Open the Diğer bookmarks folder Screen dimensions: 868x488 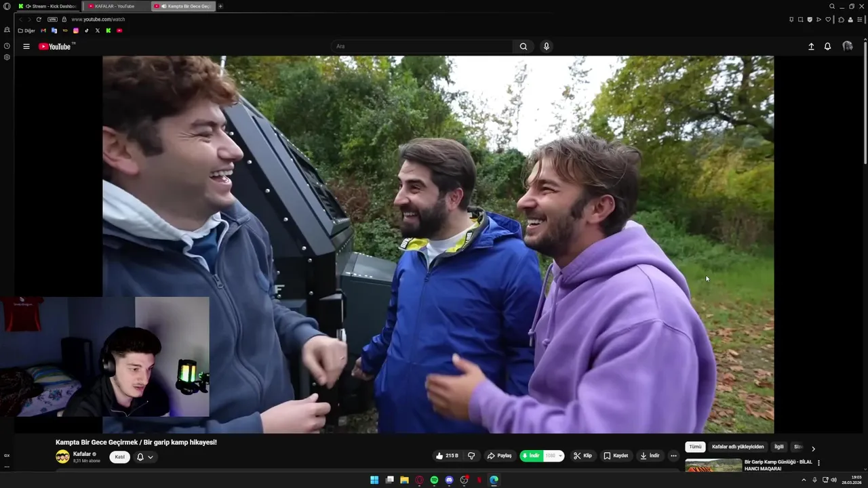(x=26, y=30)
